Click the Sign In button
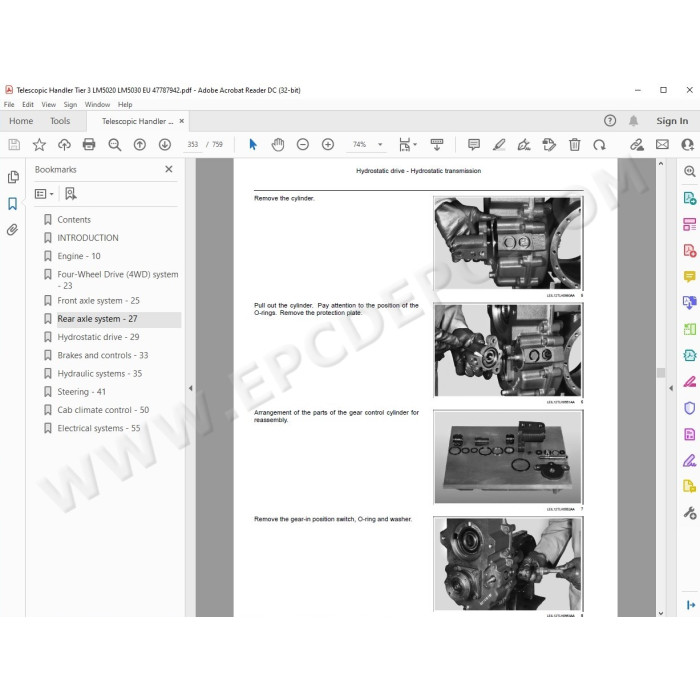 pos(672,121)
